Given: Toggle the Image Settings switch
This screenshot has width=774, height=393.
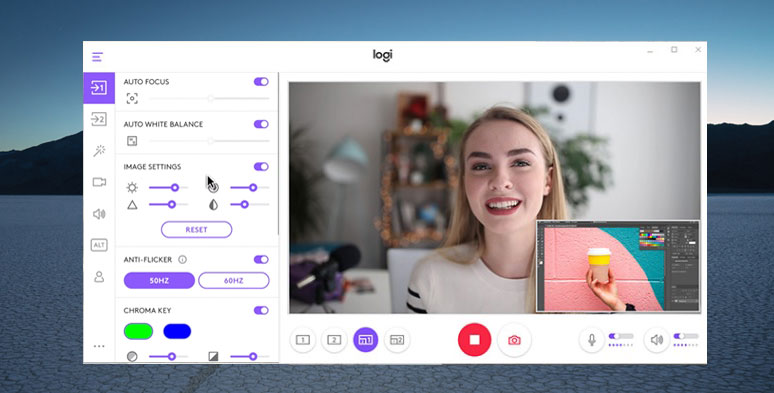Looking at the screenshot, I should 261,166.
